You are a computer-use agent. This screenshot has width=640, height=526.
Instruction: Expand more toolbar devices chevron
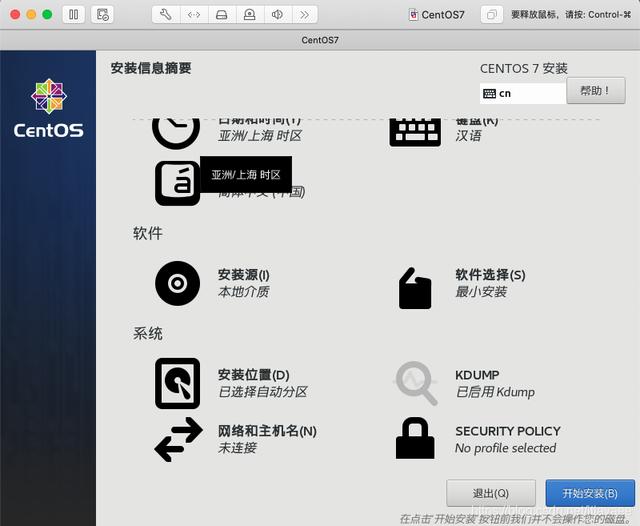[x=304, y=15]
